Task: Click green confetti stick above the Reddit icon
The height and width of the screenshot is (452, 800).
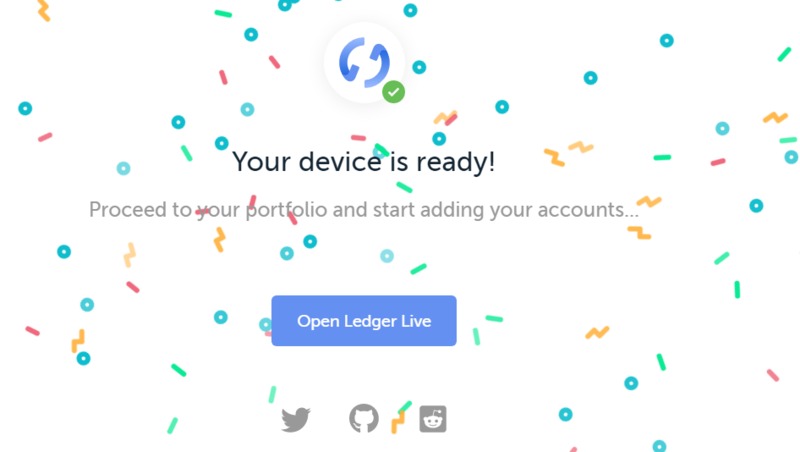Action: (x=405, y=407)
